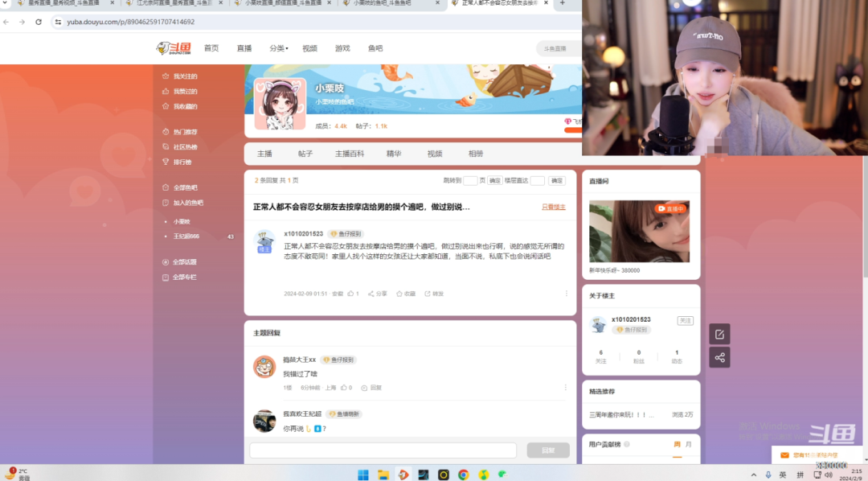The image size is (868, 481).
Task: Follow x1010201523 with 关注 button
Action: pos(686,321)
